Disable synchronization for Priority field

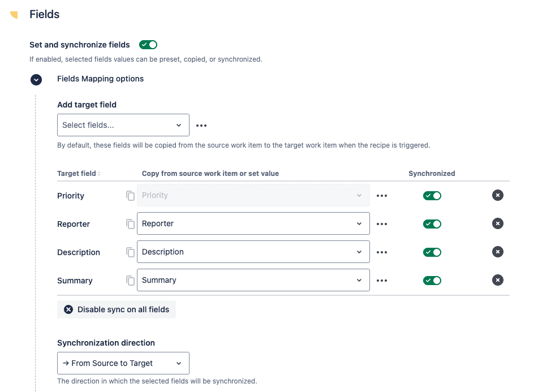[x=432, y=196]
